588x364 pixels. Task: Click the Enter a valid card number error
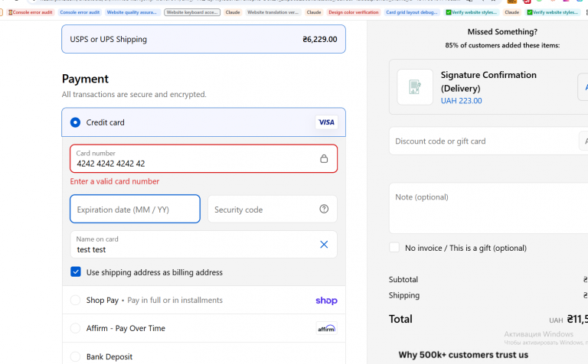tap(115, 181)
